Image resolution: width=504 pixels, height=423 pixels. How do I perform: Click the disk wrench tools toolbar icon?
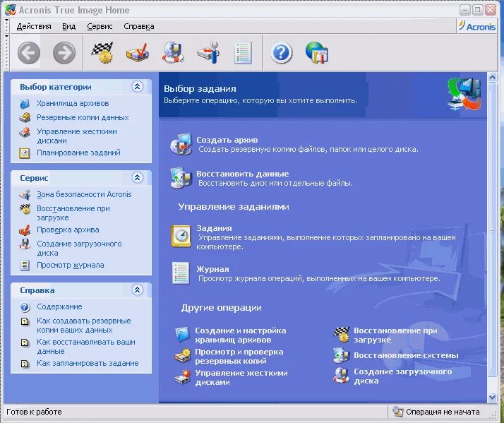coord(208,53)
